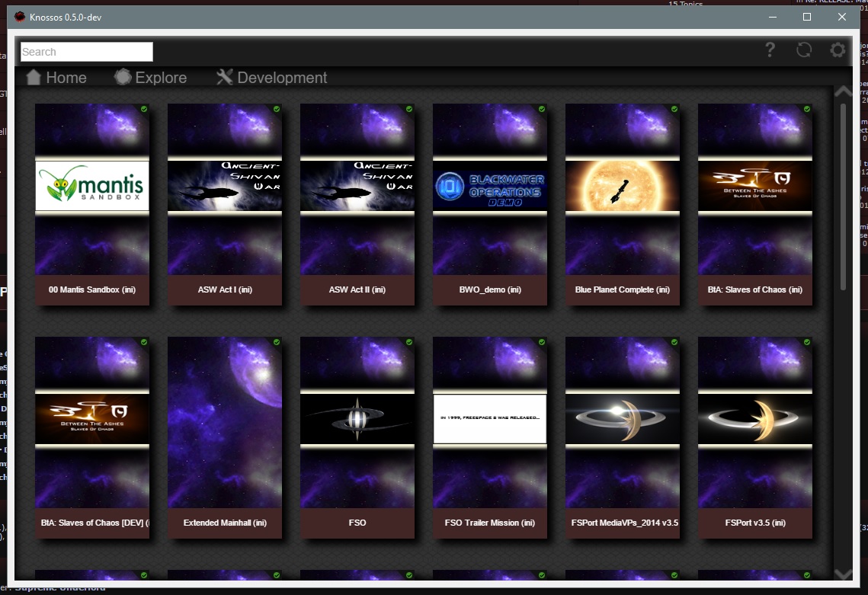Viewport: 868px width, 595px height.
Task: Click green status badge on FSO tile
Action: [x=409, y=342]
